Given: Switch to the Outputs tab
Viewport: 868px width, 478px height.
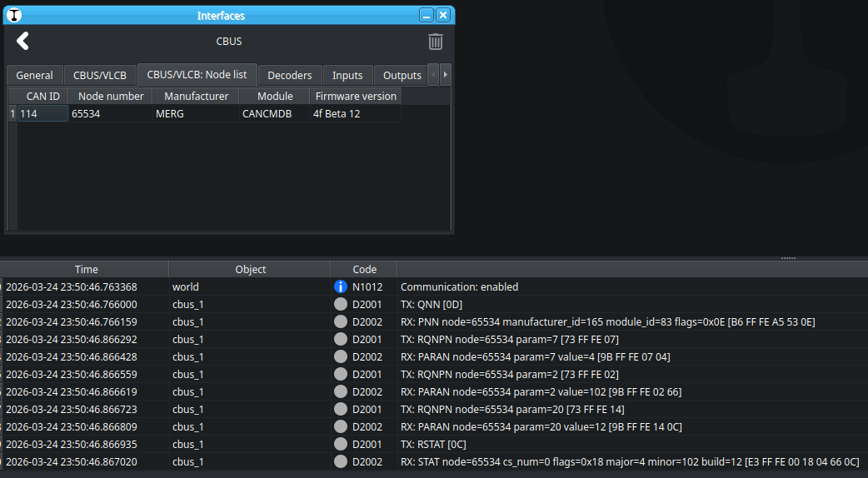Looking at the screenshot, I should coord(402,75).
